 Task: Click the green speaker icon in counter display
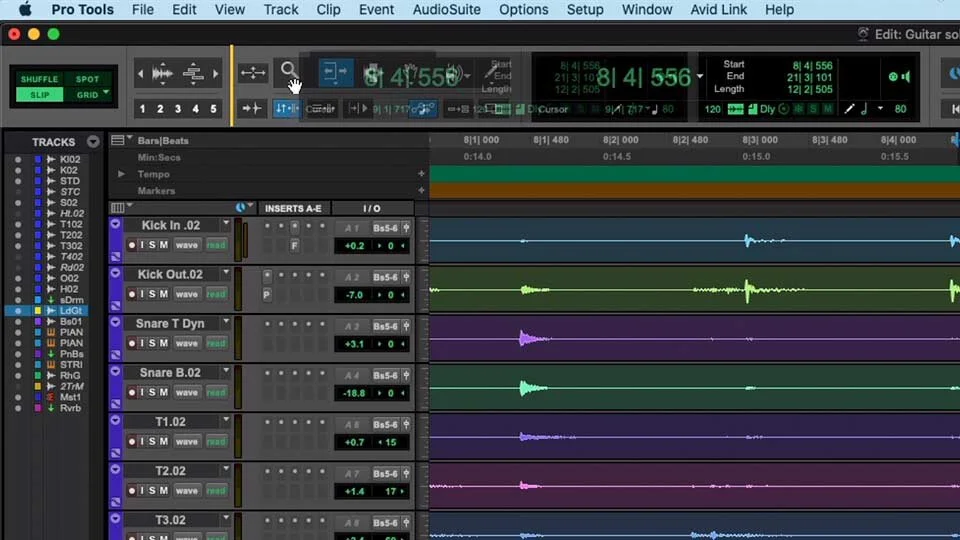tap(906, 77)
